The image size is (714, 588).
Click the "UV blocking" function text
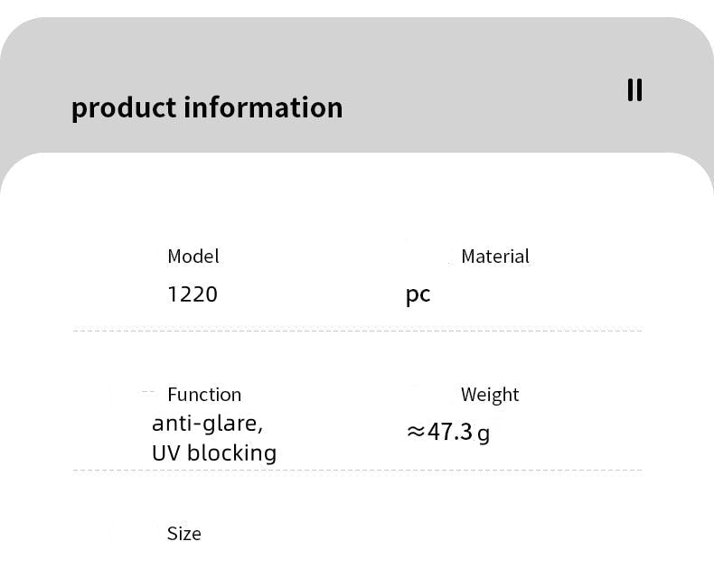214,453
